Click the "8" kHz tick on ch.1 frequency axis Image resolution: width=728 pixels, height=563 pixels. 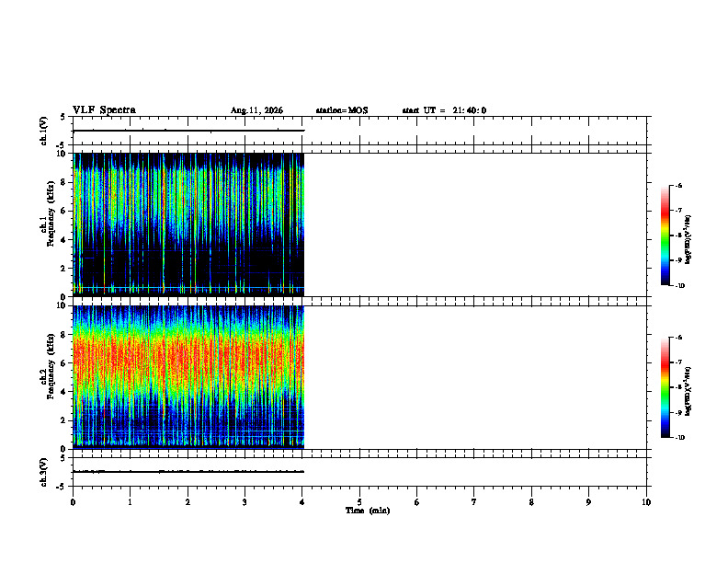(63, 182)
